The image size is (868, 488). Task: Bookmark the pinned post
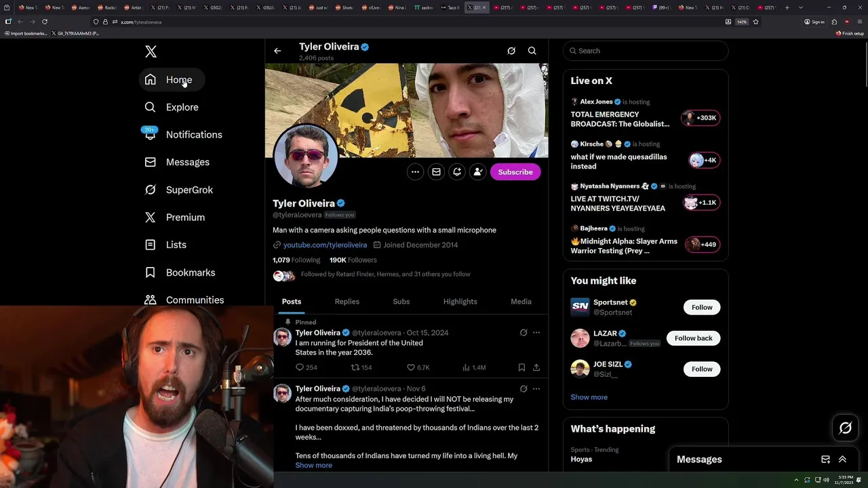[x=521, y=367]
